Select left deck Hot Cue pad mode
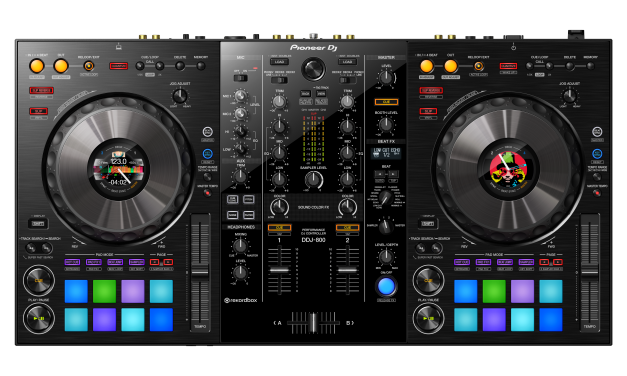 (72, 262)
